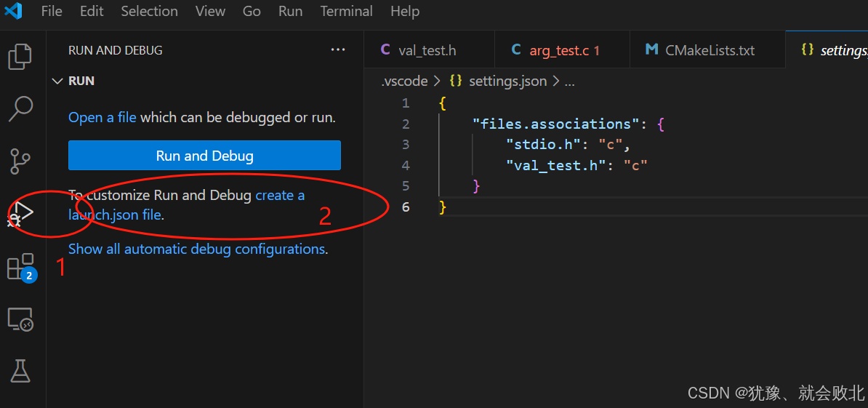Open Run and Debug view icon
Screen dimensions: 868x408
pos(20,214)
